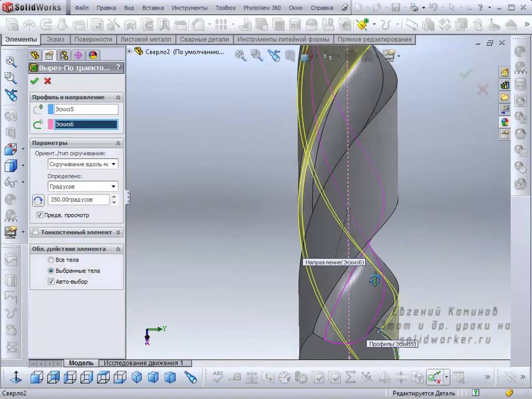Toggle the Предв. просмотр checkbox
Viewport: 532px width, 399px height.
[39, 215]
